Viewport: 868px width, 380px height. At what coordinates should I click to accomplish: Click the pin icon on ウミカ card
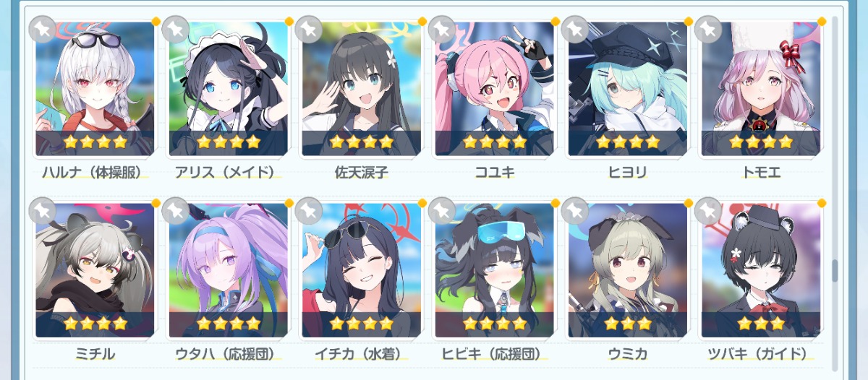[574, 210]
